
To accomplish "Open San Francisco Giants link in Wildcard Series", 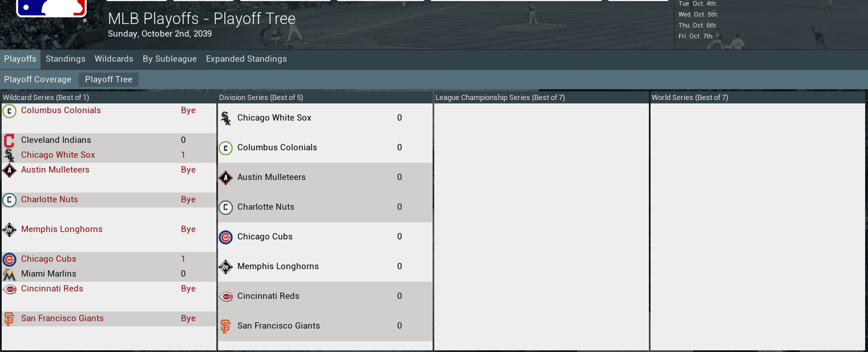I will click(x=62, y=318).
